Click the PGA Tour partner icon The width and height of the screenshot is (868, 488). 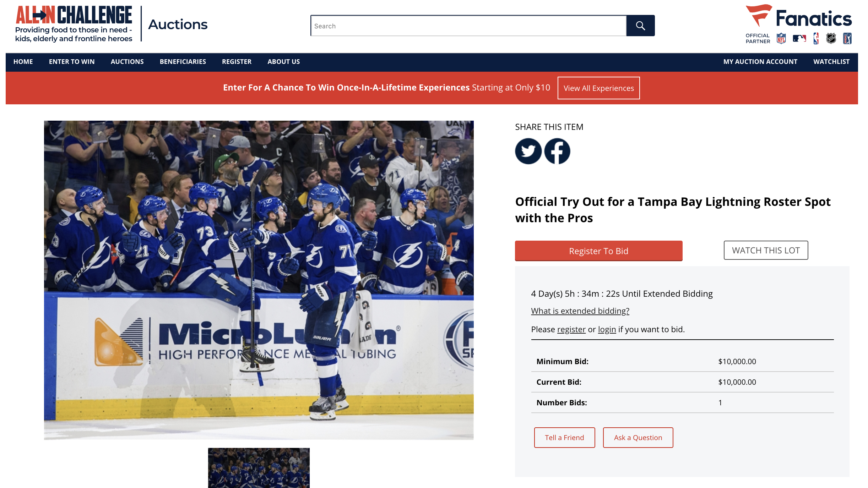pos(847,38)
